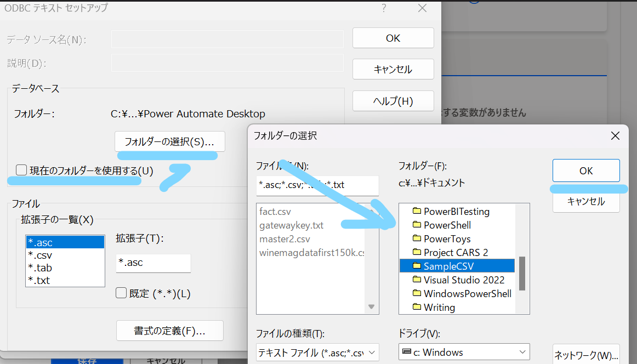Select *.txt in extension list
The height and width of the screenshot is (364, 637).
[x=65, y=280]
